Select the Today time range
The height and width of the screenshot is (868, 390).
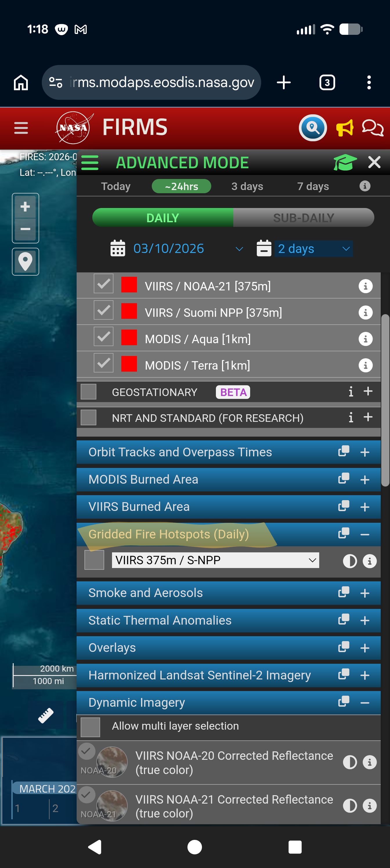click(x=115, y=186)
